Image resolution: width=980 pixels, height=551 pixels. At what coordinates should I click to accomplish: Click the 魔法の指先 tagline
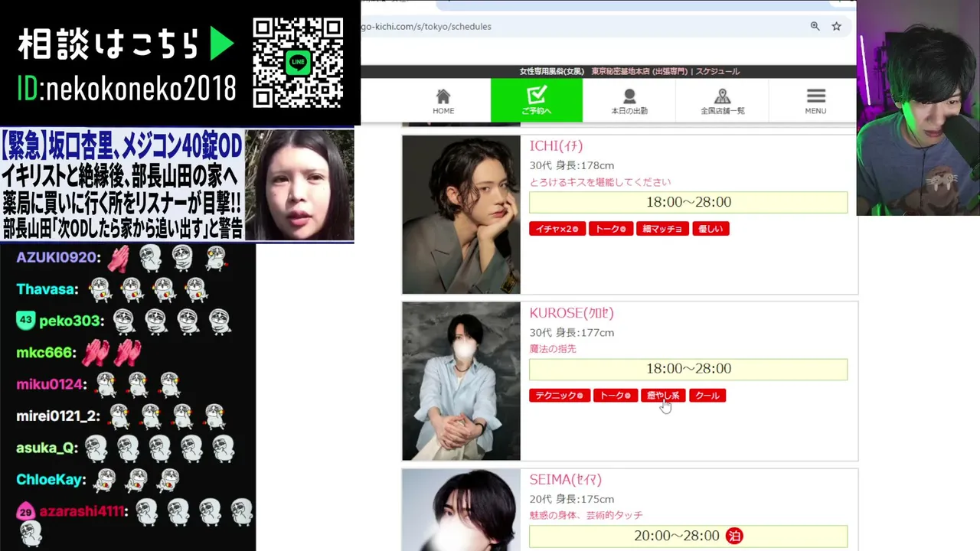tap(553, 349)
